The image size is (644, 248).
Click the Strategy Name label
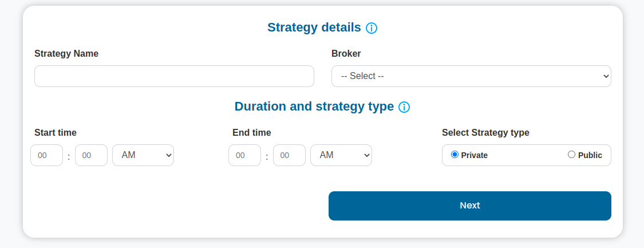click(x=66, y=53)
